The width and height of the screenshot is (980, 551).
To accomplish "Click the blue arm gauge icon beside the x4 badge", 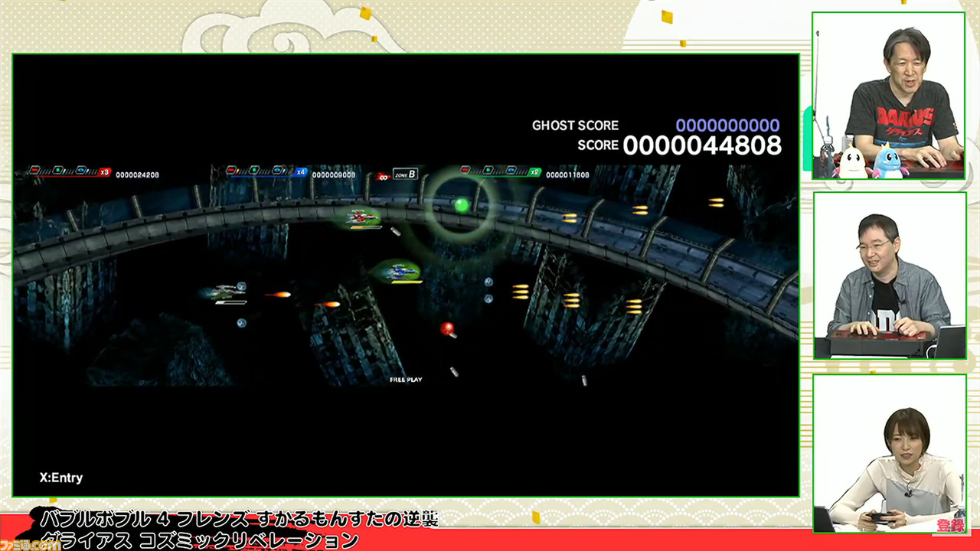I will pyautogui.click(x=279, y=170).
